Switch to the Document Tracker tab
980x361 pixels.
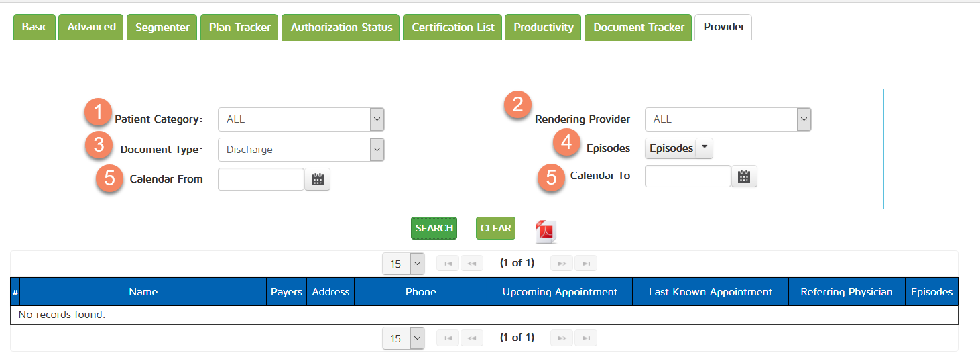click(638, 28)
